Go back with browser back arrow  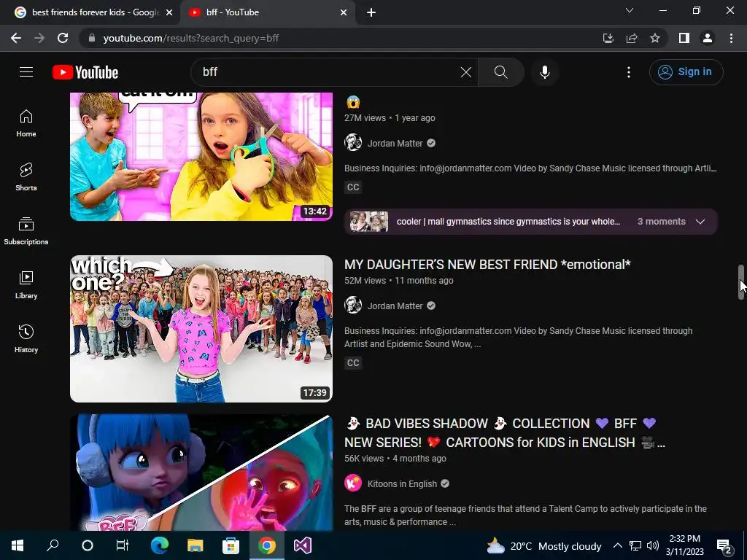pyautogui.click(x=16, y=38)
